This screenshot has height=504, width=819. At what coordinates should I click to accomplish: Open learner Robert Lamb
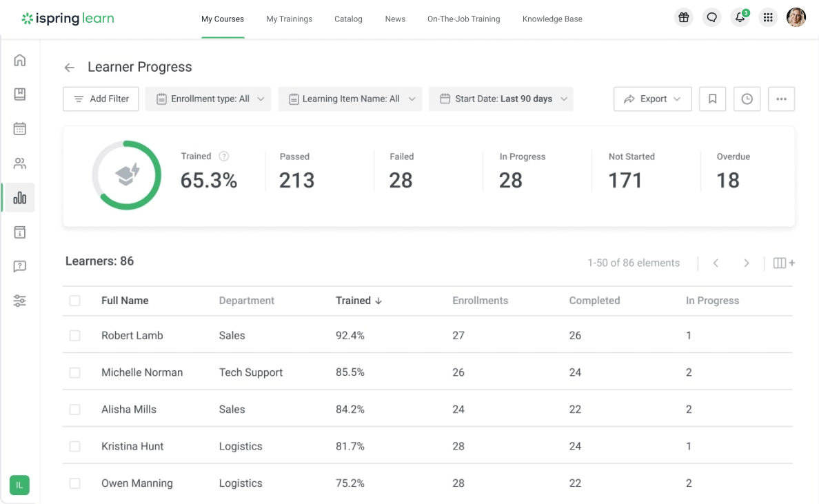[x=132, y=336]
